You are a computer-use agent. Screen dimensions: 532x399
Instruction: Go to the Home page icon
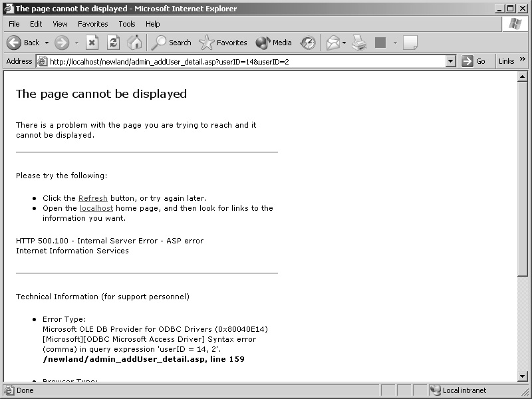(134, 43)
